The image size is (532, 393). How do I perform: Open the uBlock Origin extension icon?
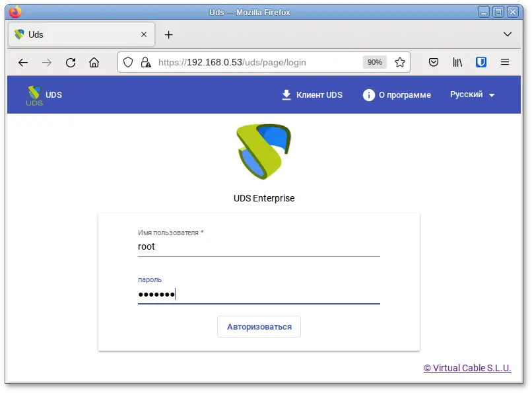[481, 62]
